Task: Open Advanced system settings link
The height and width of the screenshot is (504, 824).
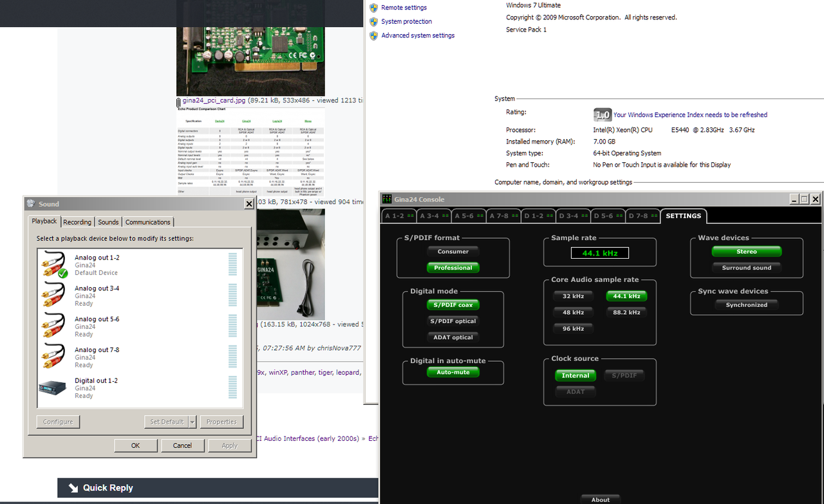Action: tap(418, 36)
